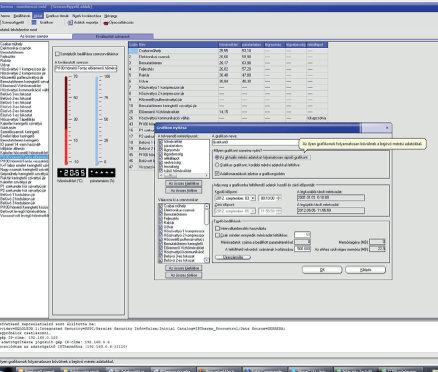Viewport: 438px width, 372px height.
Task: Click the earliest stored measurement date field
Action: tap(331, 198)
